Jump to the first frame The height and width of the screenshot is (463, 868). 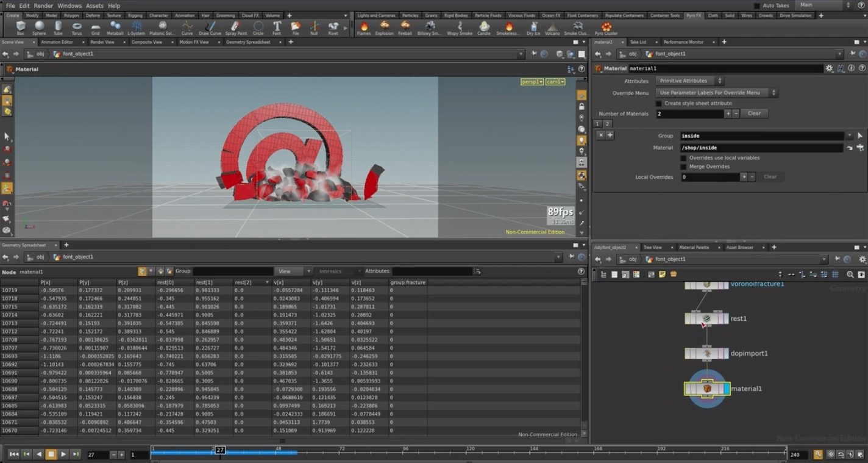pyautogui.click(x=14, y=454)
